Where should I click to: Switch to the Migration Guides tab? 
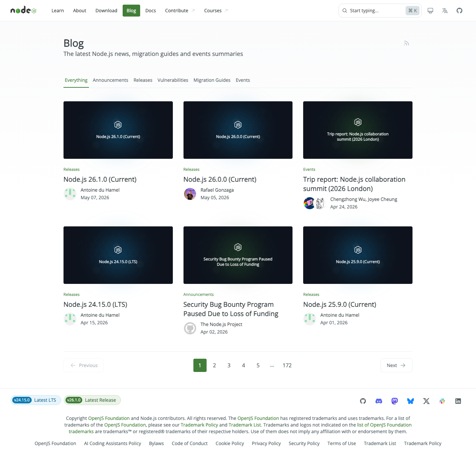coord(212,80)
